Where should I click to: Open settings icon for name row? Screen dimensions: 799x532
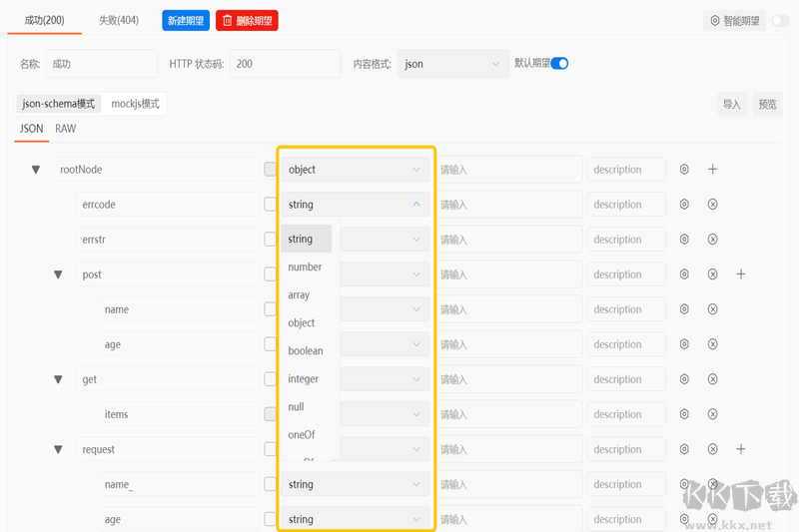[684, 309]
